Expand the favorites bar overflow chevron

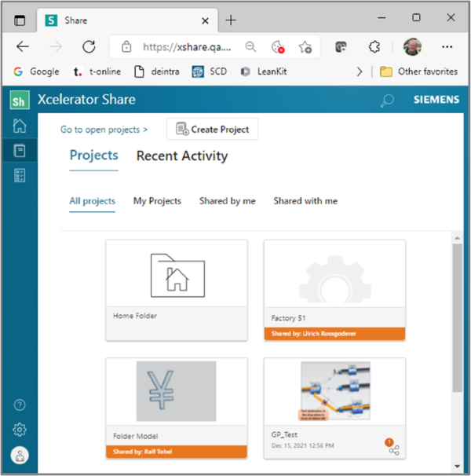[x=360, y=71]
